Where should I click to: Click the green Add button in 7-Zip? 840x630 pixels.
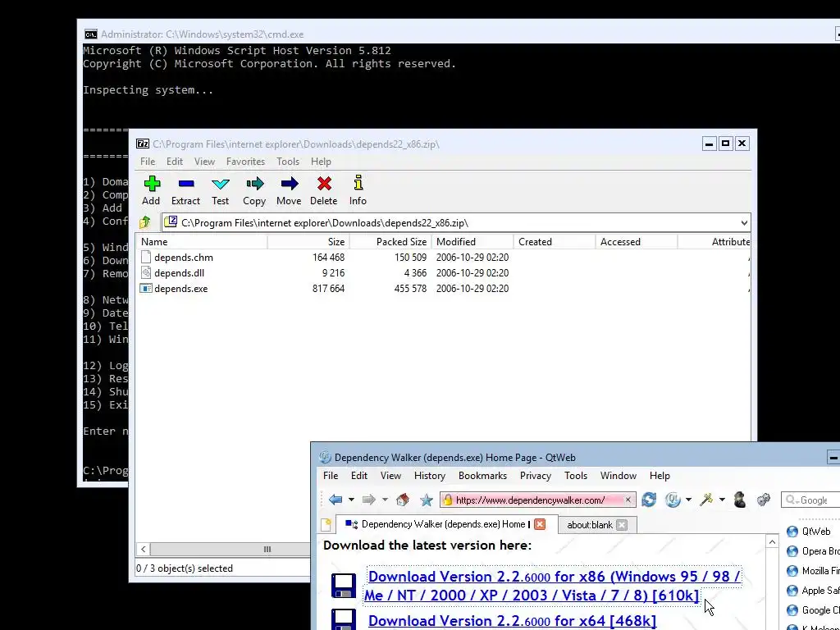point(152,184)
